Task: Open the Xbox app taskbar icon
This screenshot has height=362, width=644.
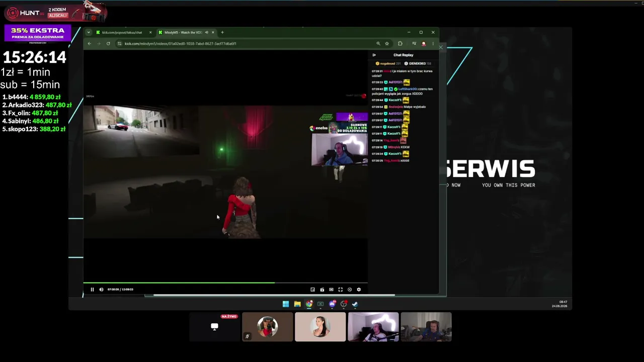Action: [x=320, y=304]
